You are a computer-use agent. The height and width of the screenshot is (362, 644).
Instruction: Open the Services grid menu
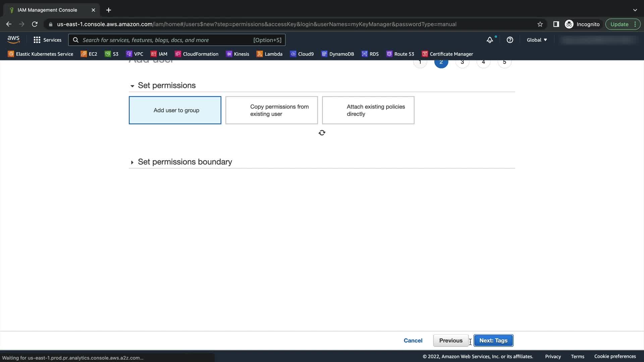click(x=47, y=40)
